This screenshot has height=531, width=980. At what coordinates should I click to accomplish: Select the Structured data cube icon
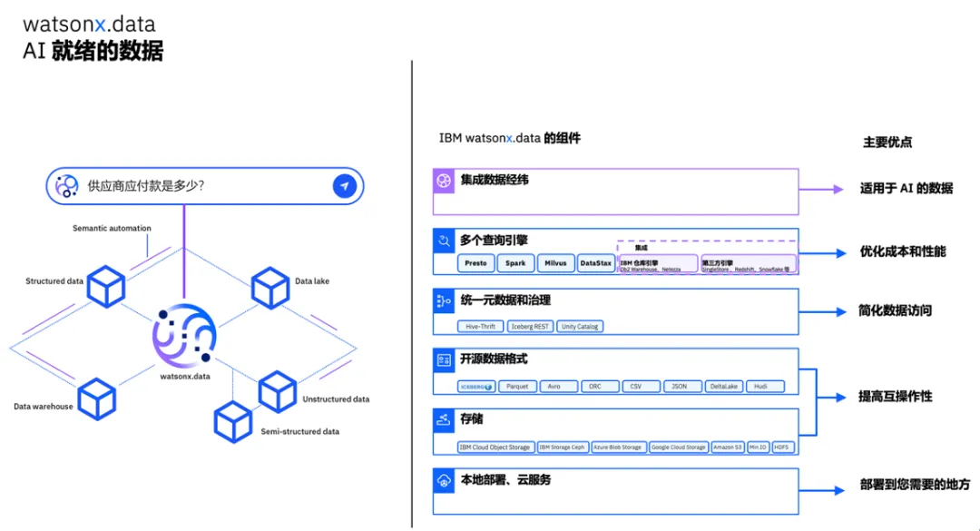click(105, 287)
